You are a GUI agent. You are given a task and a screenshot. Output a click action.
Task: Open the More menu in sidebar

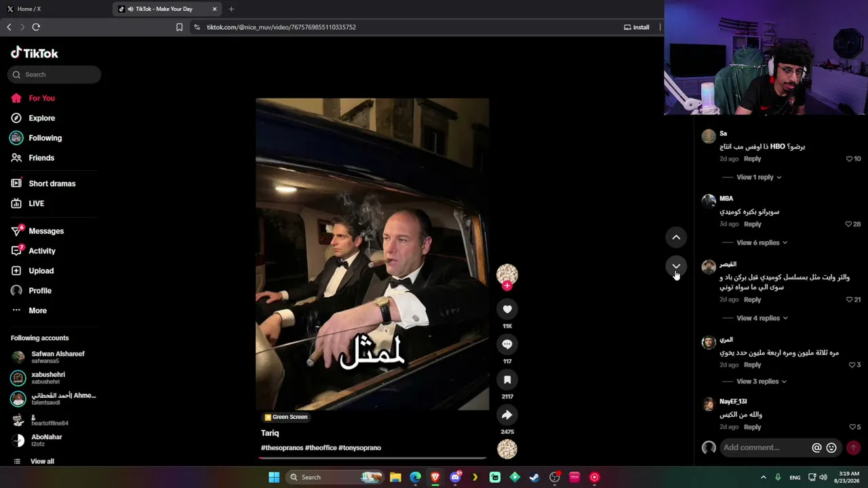(x=37, y=310)
